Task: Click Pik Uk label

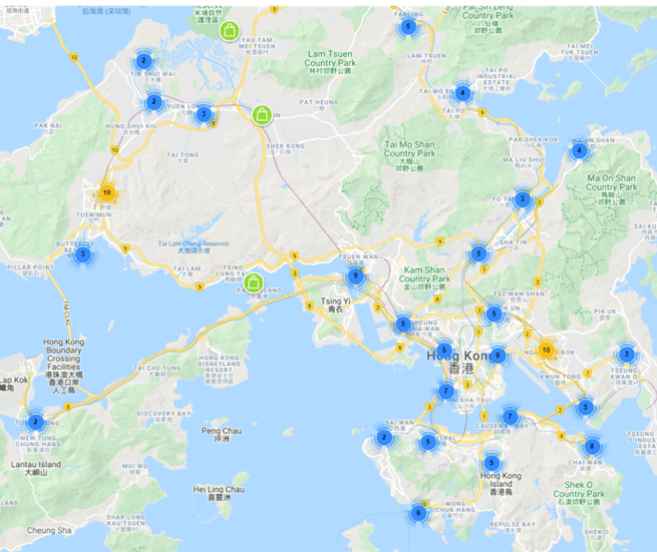Action: pyautogui.click(x=605, y=314)
